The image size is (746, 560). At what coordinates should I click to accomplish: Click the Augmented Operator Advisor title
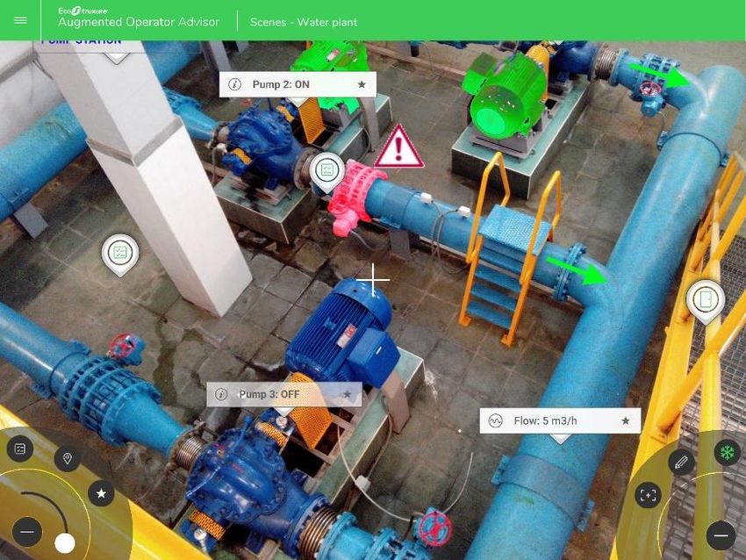click(x=139, y=22)
